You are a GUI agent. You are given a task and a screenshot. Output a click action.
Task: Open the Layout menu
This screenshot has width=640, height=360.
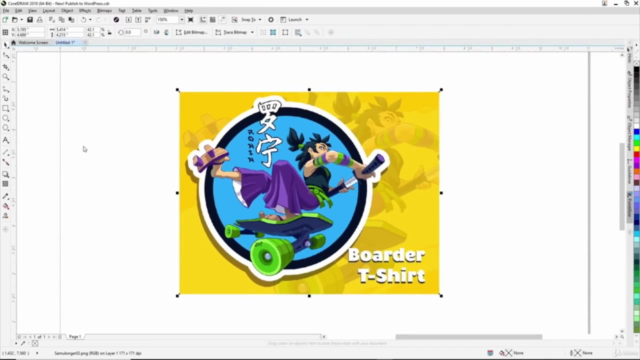point(49,11)
